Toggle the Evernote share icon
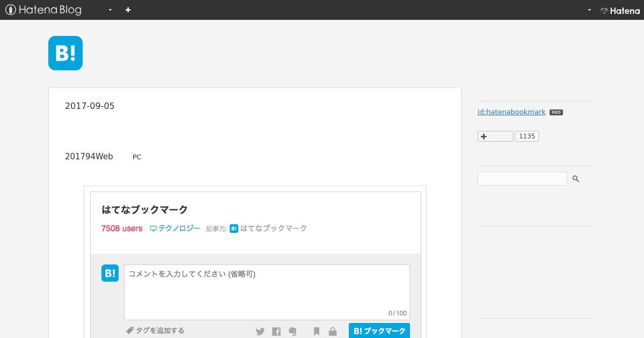Image resolution: width=644 pixels, height=338 pixels. coord(292,332)
